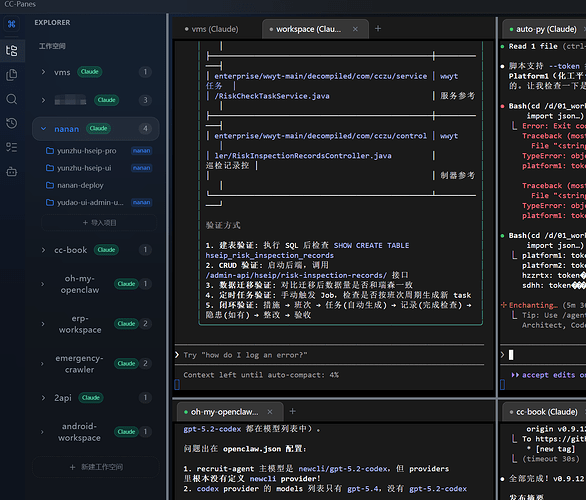Click the 新建工作空间 new workspace button
Screen dimensions: 586x500
[96, 467]
